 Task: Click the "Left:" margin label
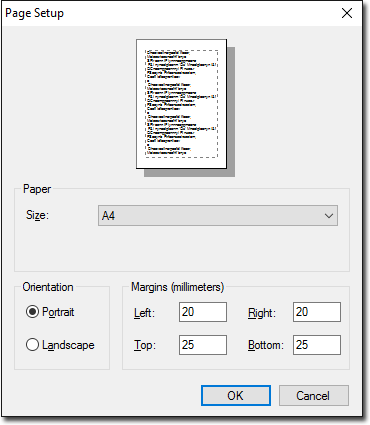144,313
